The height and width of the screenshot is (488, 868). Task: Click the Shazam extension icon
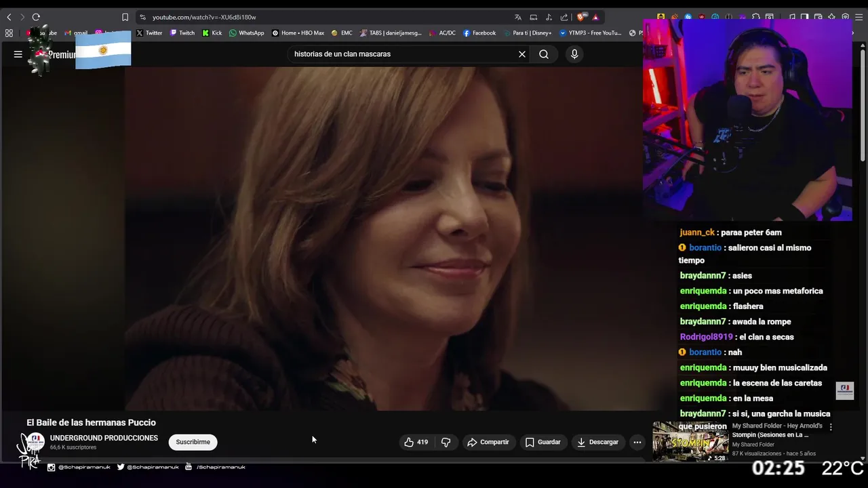tap(688, 17)
